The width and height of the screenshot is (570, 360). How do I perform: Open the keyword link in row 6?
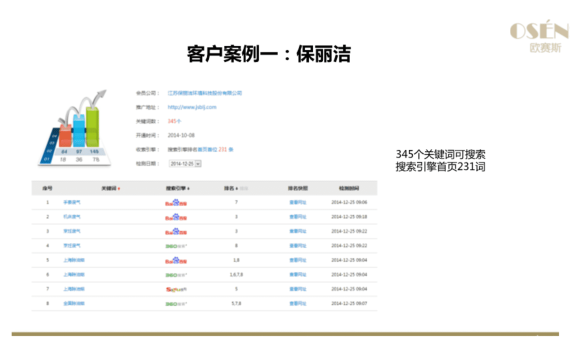click(74, 275)
